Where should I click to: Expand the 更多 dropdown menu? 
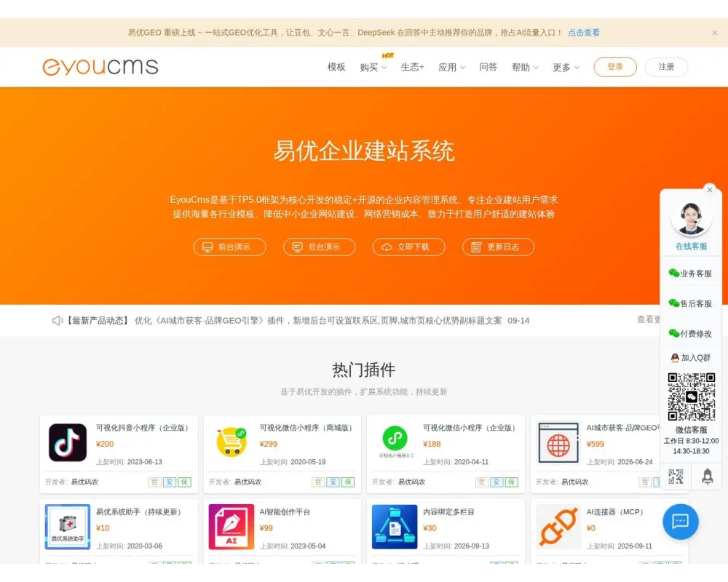pos(566,68)
